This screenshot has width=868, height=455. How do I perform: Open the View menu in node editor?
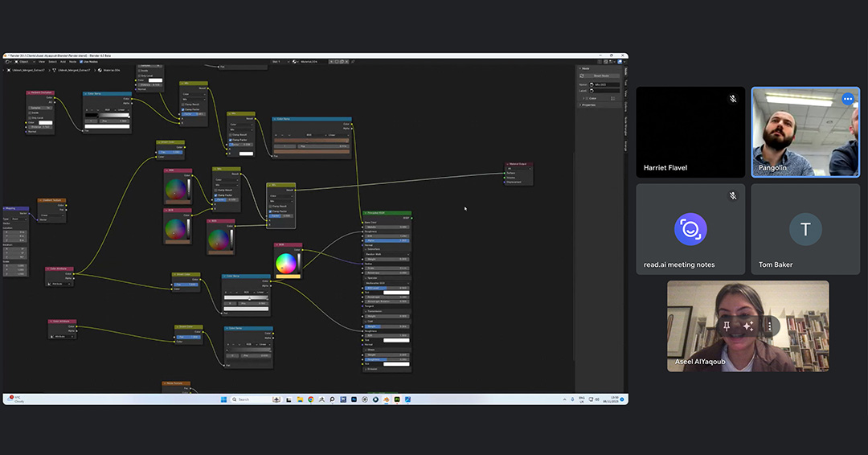[43, 61]
